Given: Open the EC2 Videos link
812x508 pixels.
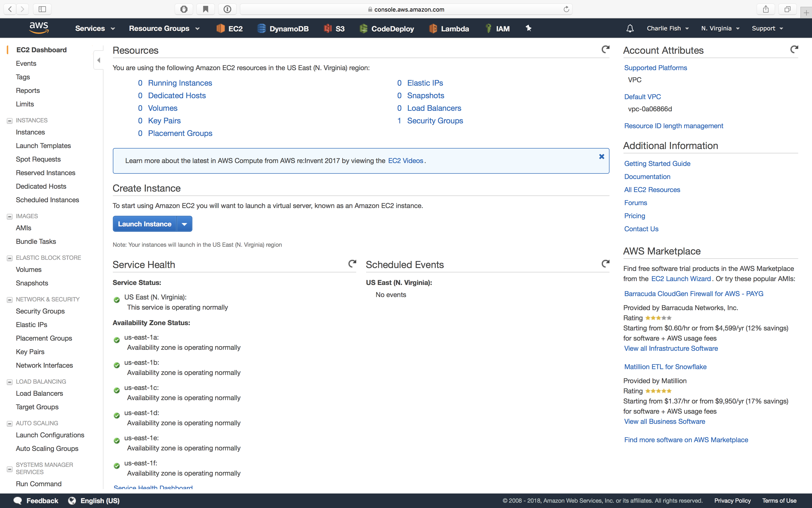Looking at the screenshot, I should pos(406,161).
